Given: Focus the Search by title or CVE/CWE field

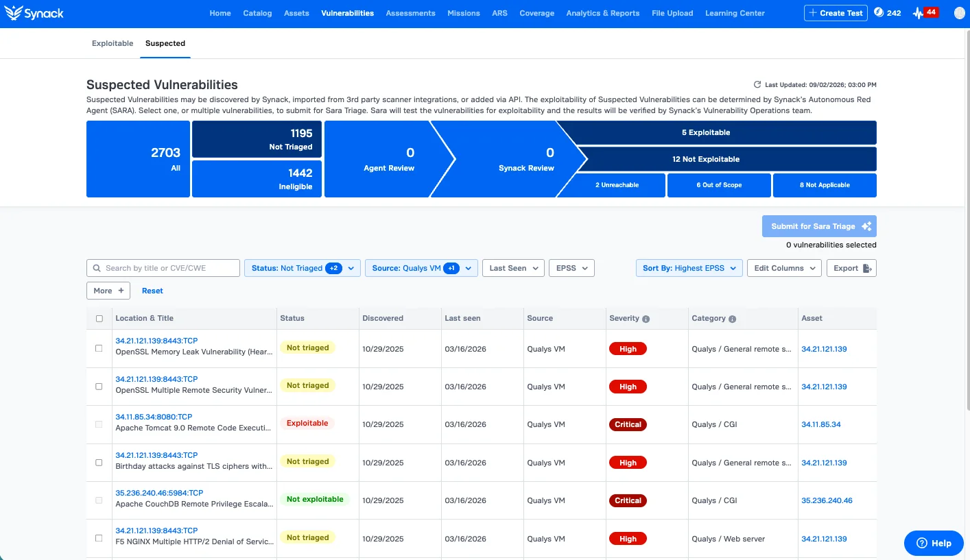Looking at the screenshot, I should [163, 268].
